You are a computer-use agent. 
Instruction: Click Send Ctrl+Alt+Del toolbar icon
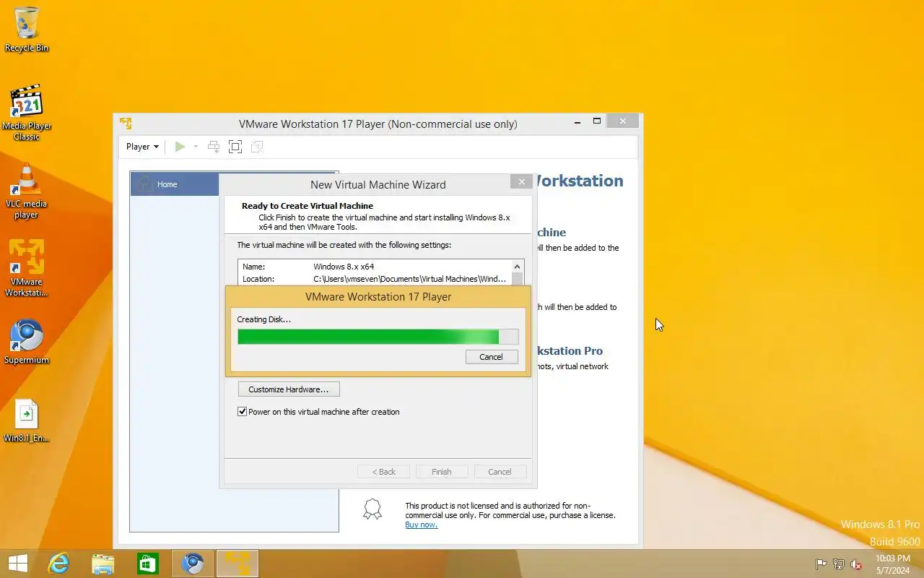(x=214, y=147)
